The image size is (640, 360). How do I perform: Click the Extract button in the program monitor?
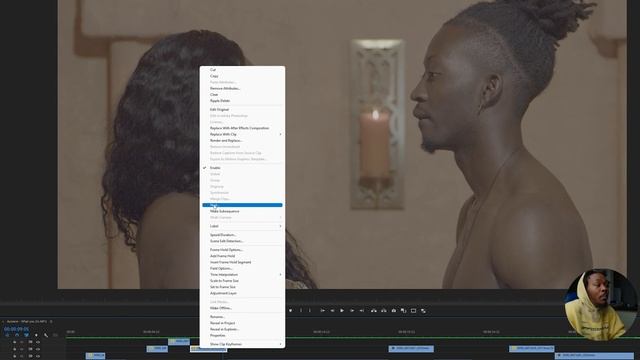(x=384, y=311)
